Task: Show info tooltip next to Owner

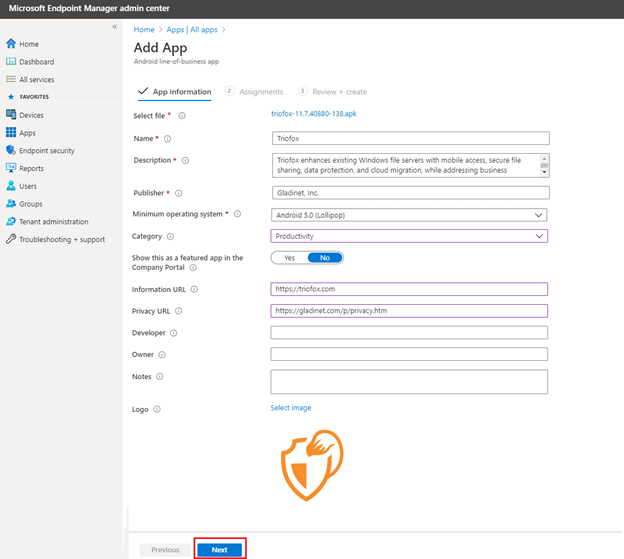Action: click(x=162, y=354)
